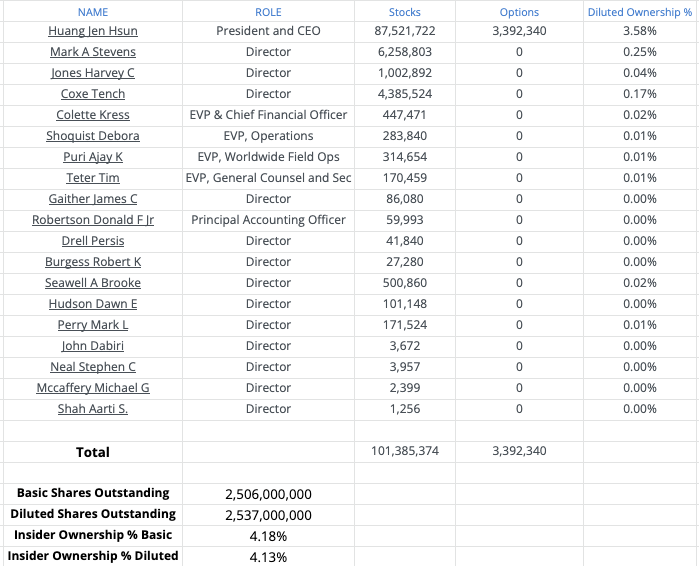
Task: Select the ROLE column header cell
Action: 268,12
